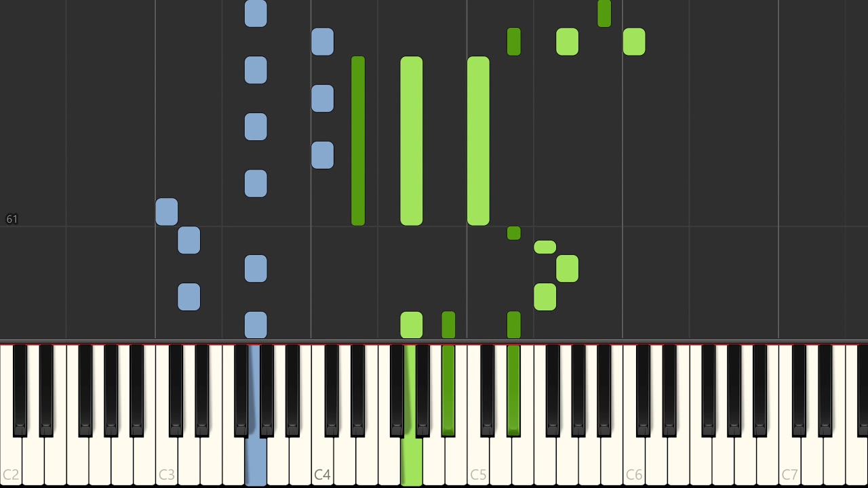868x488 pixels.
Task: Click the light green C6 note at top
Action: click(634, 42)
